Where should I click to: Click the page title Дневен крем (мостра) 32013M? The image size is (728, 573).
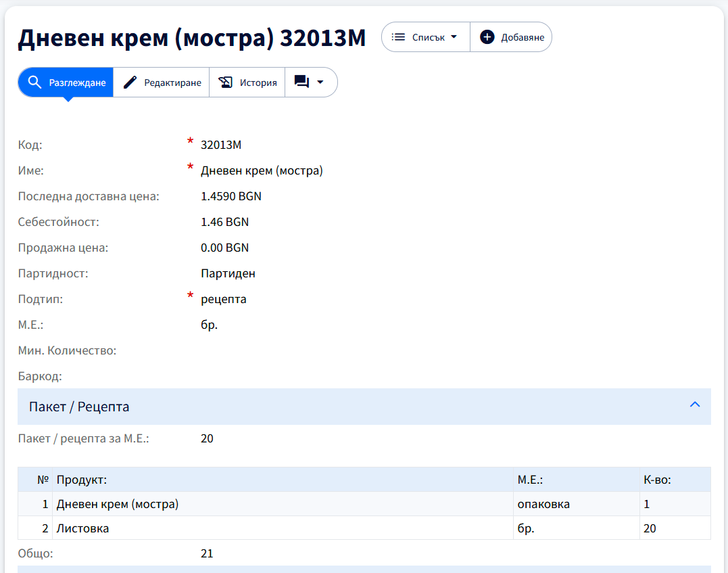coord(191,39)
